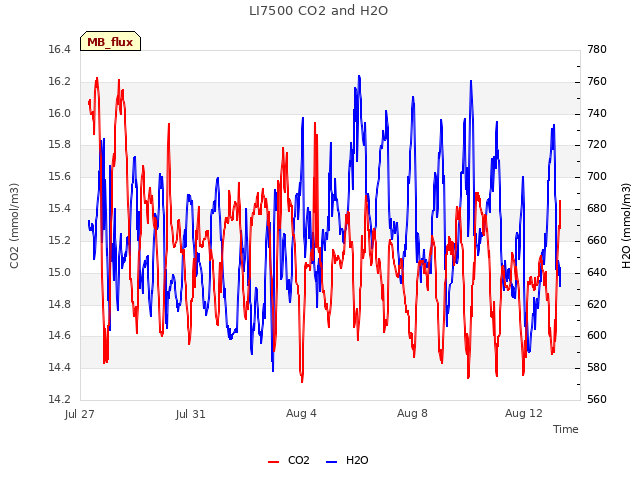The width and height of the screenshot is (640, 480).
Task: Toggle the H2O legend entry
Action: click(x=347, y=460)
